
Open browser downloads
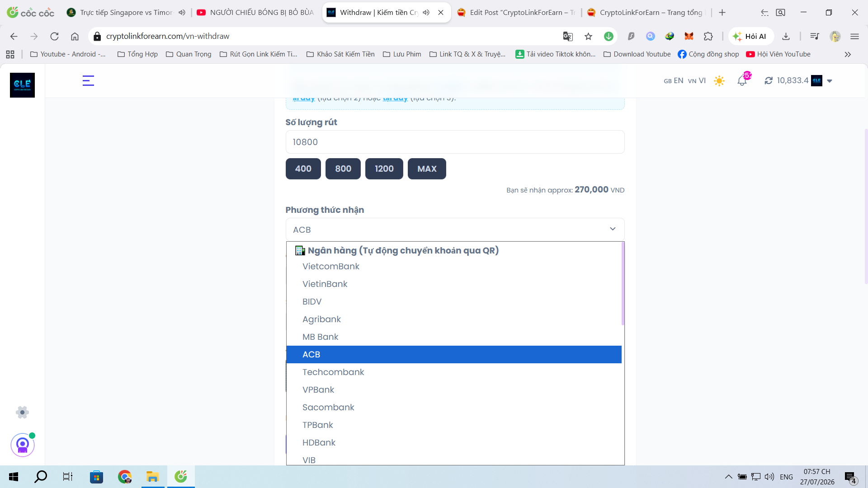click(786, 36)
